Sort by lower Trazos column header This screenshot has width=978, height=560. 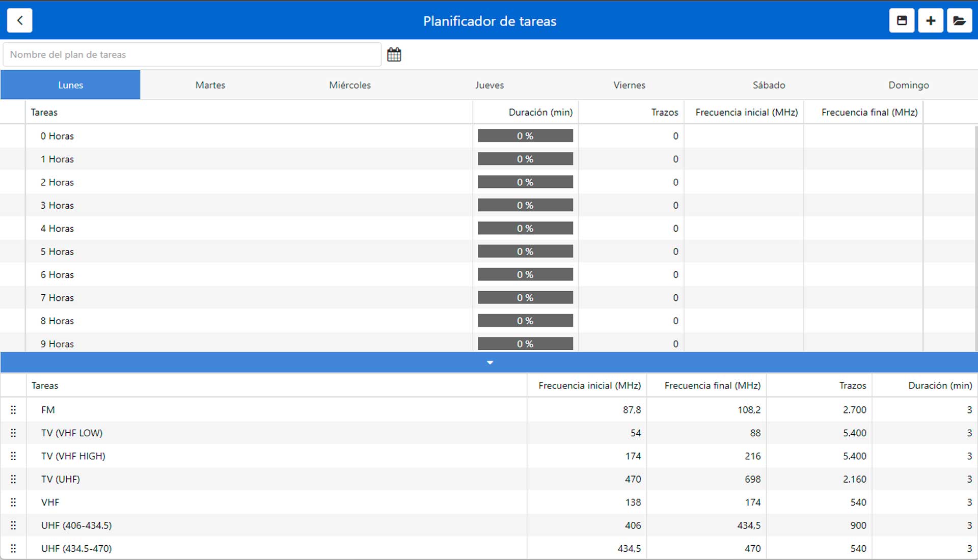(819, 385)
